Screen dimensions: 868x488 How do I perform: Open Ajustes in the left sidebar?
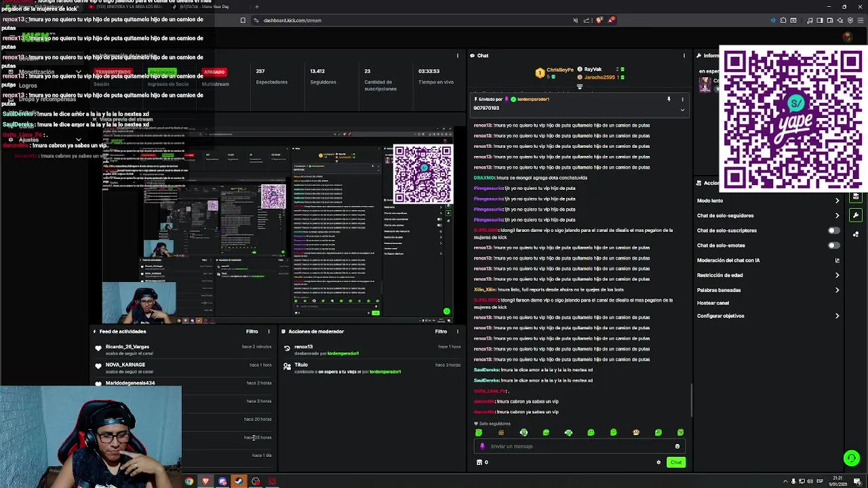click(x=45, y=140)
